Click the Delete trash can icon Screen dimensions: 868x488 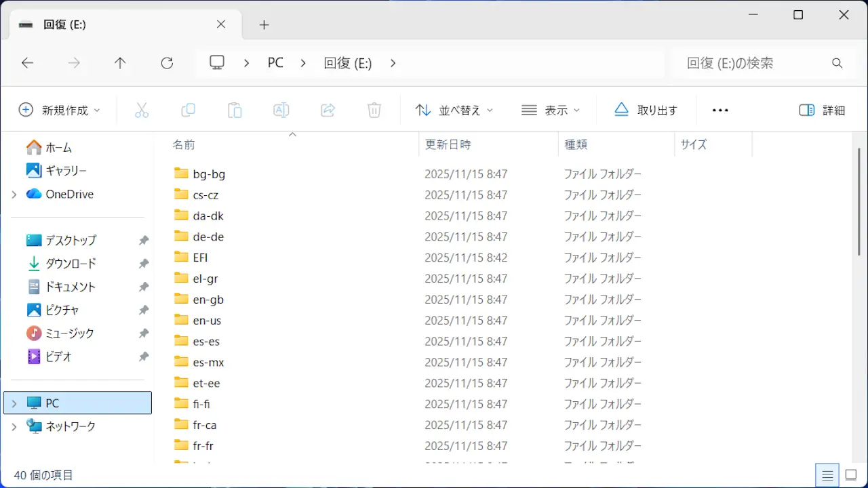374,110
